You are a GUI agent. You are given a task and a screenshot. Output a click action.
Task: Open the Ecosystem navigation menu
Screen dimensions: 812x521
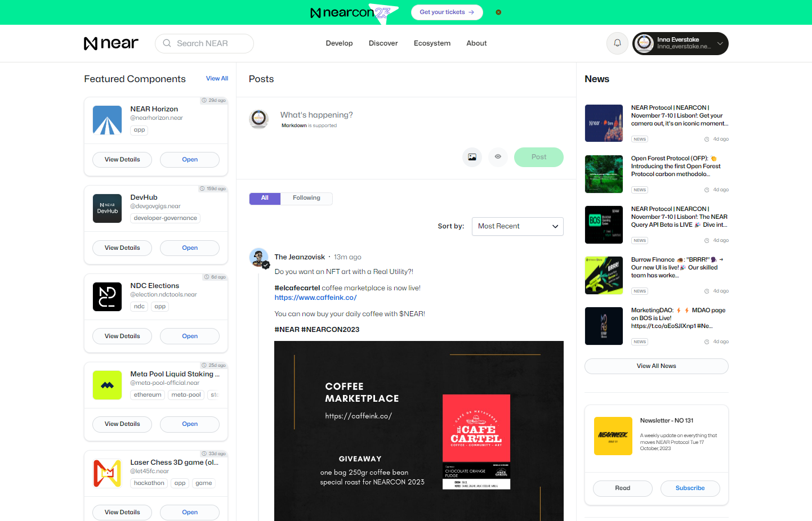[x=432, y=43]
